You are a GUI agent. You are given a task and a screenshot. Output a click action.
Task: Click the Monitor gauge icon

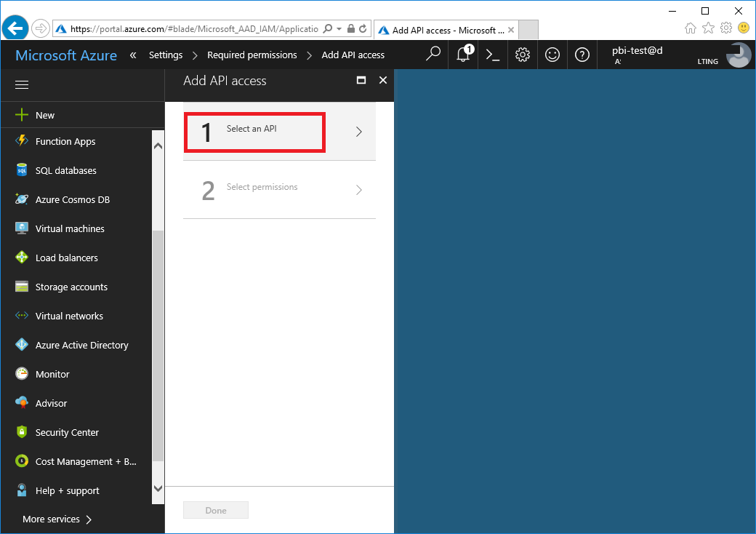[22, 374]
